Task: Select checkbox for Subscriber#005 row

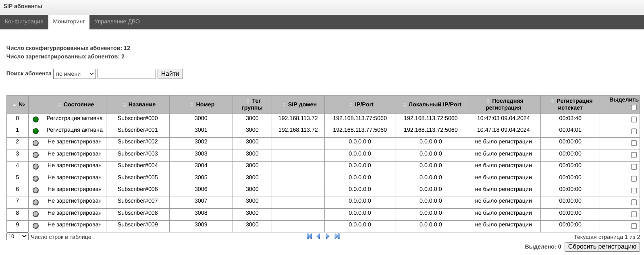Action: tap(634, 179)
